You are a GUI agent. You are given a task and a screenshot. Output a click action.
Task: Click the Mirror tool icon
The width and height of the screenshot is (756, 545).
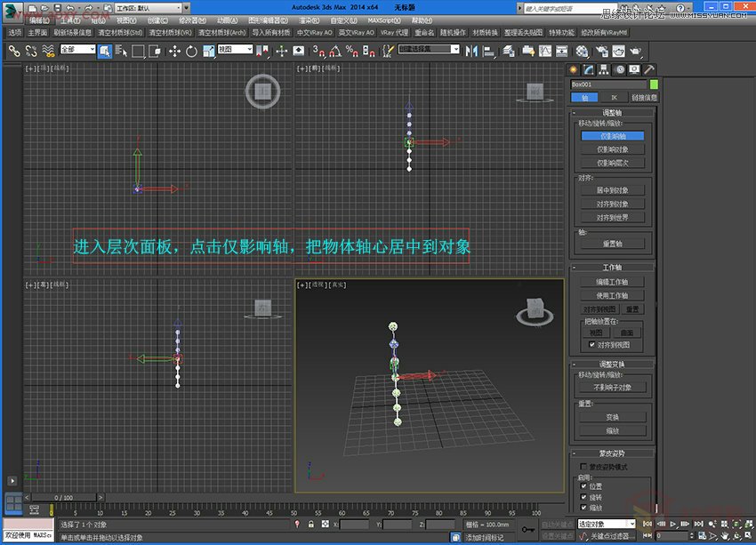(474, 51)
